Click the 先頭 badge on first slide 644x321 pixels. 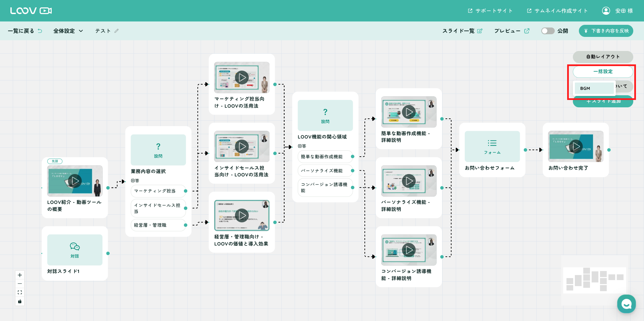[x=55, y=161]
